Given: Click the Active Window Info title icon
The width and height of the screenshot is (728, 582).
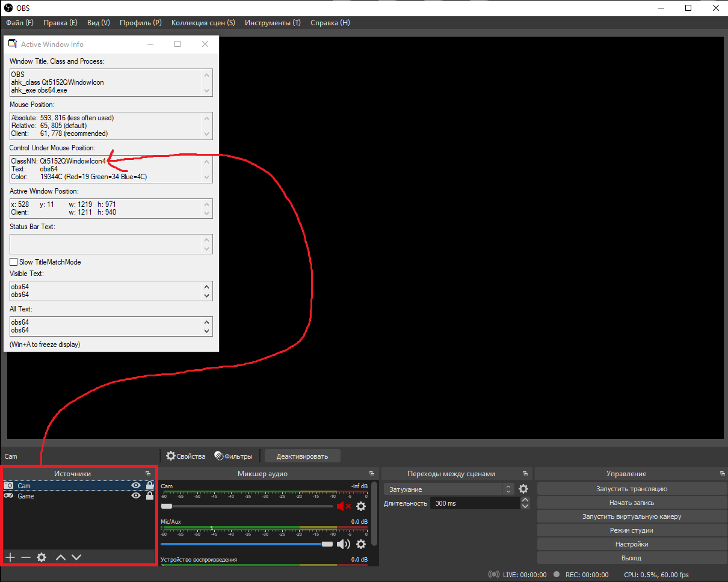Looking at the screenshot, I should [x=12, y=44].
